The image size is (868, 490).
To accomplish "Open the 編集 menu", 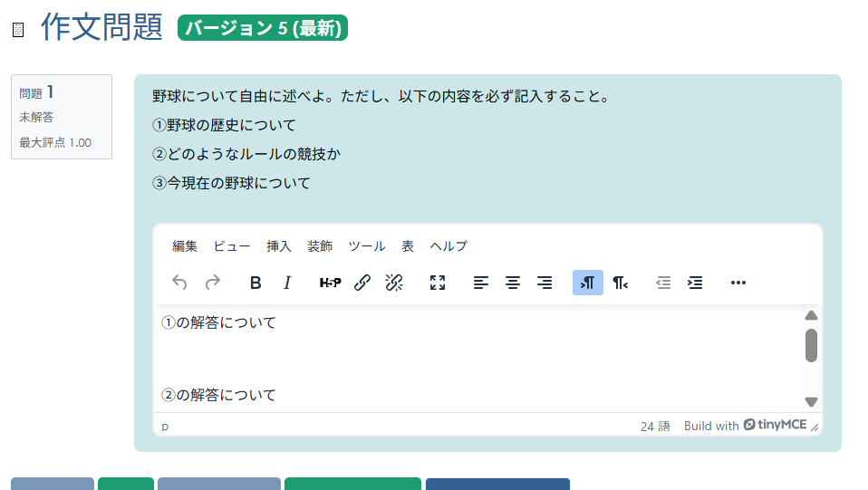I will tap(185, 246).
